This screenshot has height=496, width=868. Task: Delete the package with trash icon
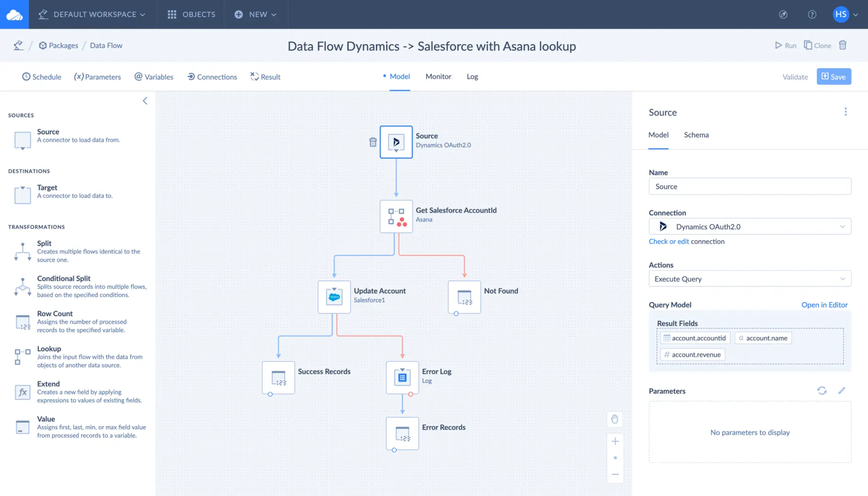[843, 45]
